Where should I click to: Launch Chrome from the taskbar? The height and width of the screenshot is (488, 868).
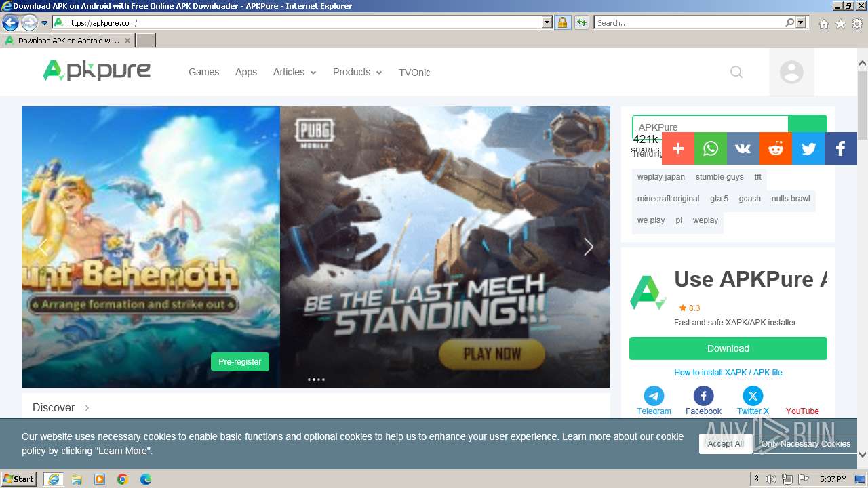(123, 479)
